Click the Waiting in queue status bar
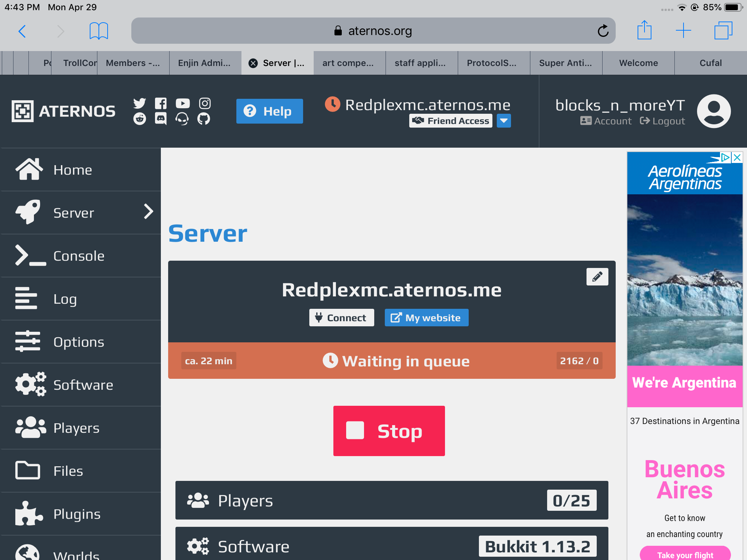Image resolution: width=747 pixels, height=560 pixels. click(x=392, y=361)
